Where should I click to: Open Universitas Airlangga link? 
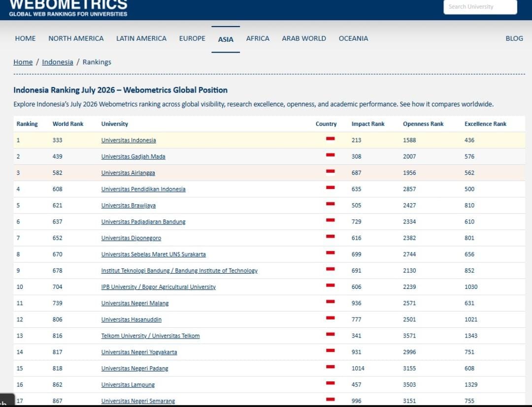pos(128,173)
